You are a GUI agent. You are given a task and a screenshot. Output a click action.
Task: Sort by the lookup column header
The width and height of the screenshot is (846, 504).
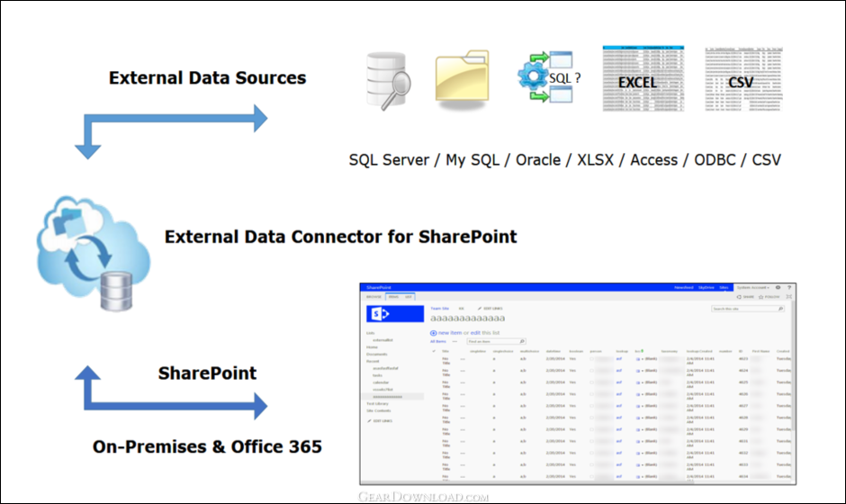[622, 351]
